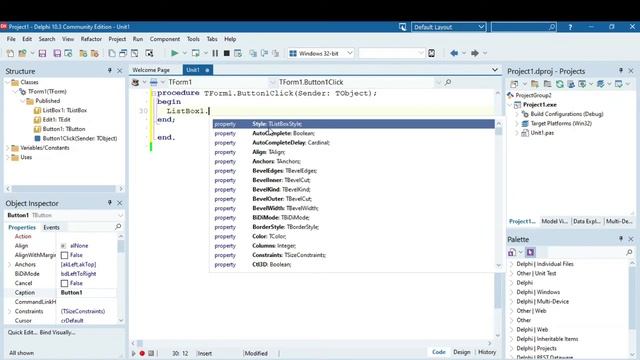Open the Component menu
Screen dimensions: 640x360
(x=165, y=39)
